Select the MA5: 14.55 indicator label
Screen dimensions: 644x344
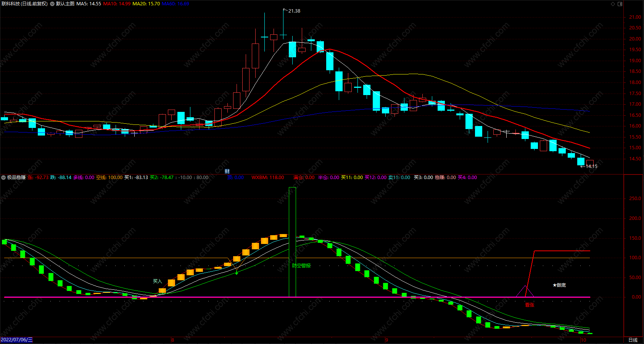(89, 4)
